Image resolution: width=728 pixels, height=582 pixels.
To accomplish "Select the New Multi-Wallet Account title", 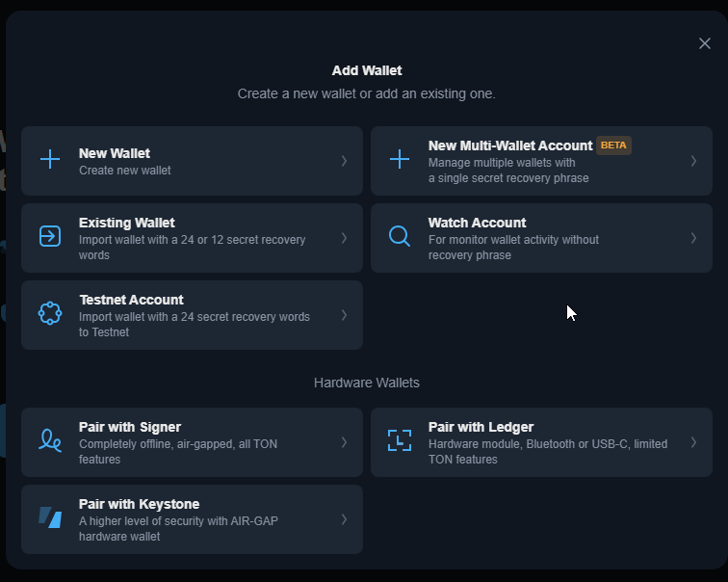I will pyautogui.click(x=510, y=145).
